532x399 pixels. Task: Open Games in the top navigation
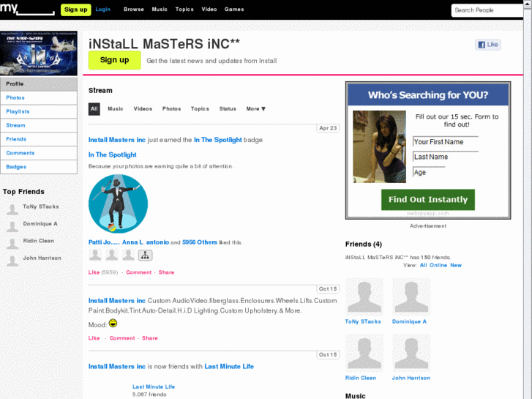pyautogui.click(x=234, y=10)
